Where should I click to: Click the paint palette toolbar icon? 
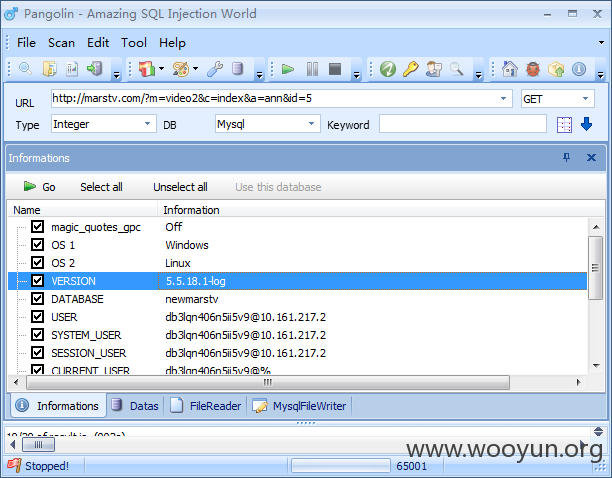pos(181,69)
